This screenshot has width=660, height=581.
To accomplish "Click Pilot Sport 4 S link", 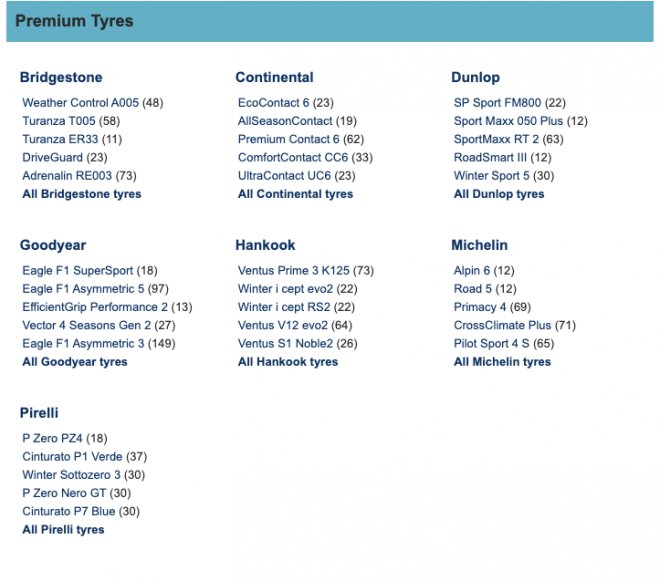I will 492,344.
